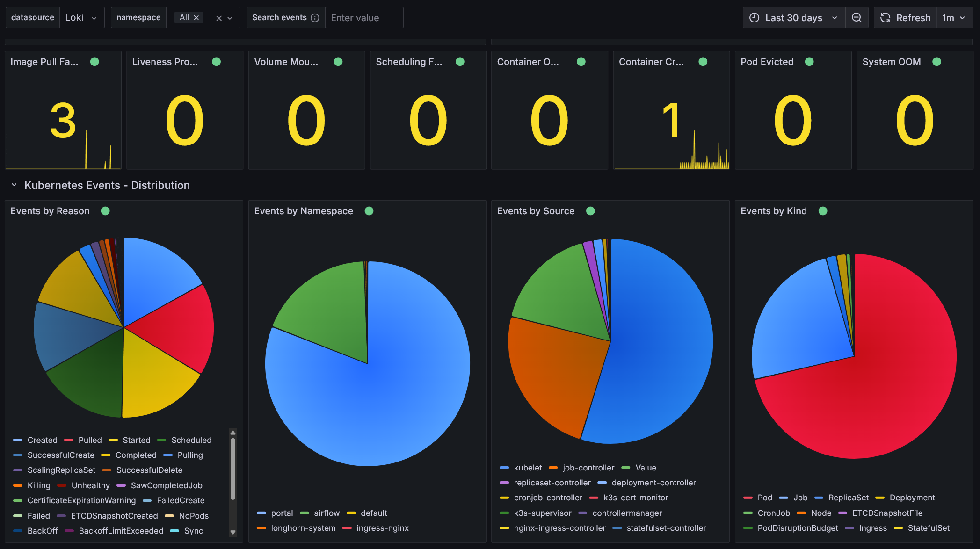Open the Loki datasource dropdown
This screenshot has width=980, height=549.
click(81, 18)
